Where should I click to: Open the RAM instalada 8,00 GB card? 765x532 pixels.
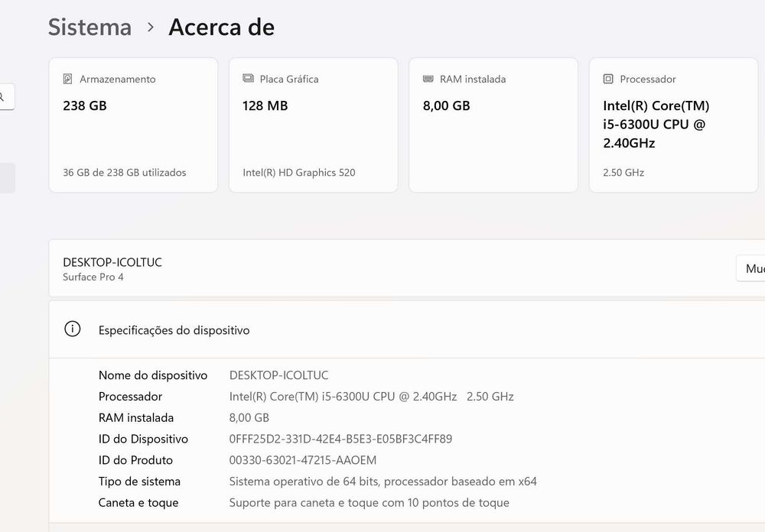tap(493, 125)
